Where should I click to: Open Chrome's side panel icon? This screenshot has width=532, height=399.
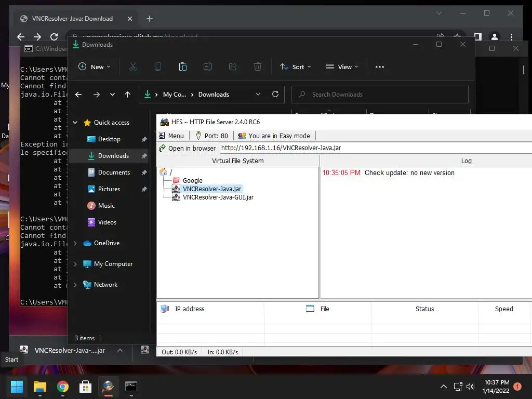click(x=478, y=37)
